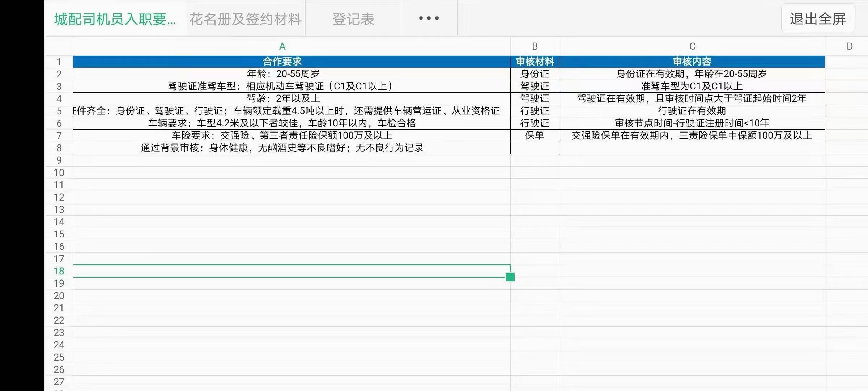The width and height of the screenshot is (868, 391).
Task: Select row 1 header
Action: pos(59,62)
